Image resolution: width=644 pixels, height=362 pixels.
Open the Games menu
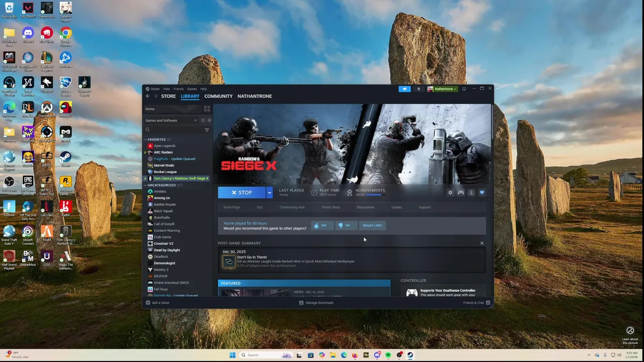192,89
